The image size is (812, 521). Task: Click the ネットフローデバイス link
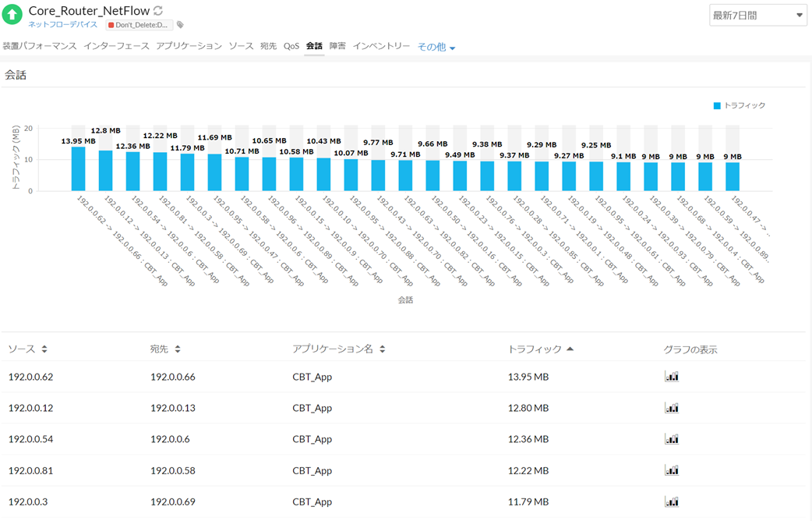click(x=63, y=25)
